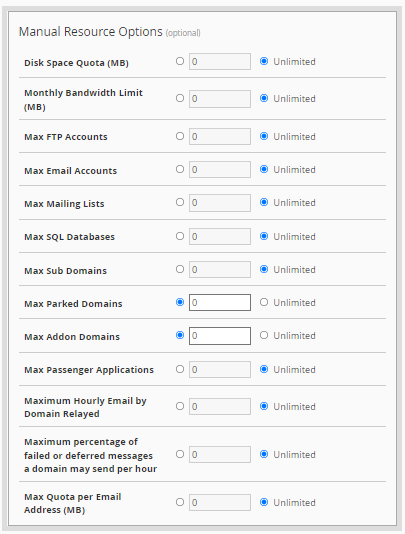Select Unlimited radio for Max FTP Accounts
The height and width of the screenshot is (534, 405).
(264, 136)
